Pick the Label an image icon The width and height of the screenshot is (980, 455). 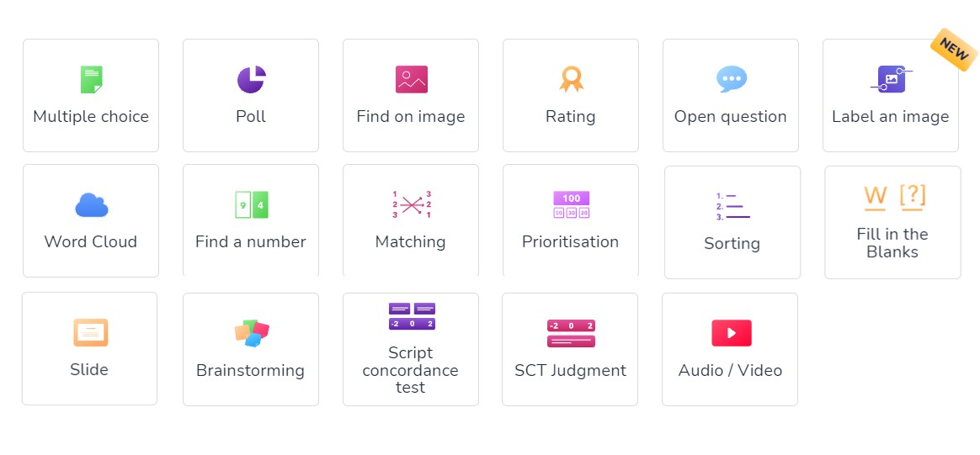point(892,79)
